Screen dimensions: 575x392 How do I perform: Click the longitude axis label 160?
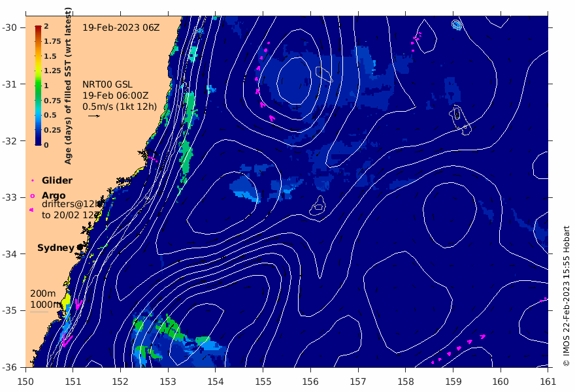[501, 382]
